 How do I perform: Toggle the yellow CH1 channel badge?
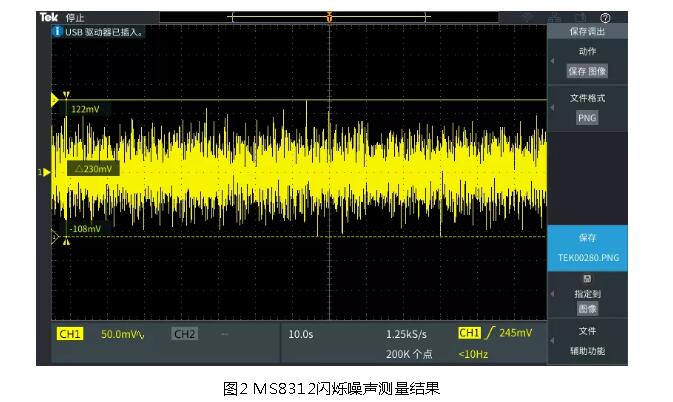[x=68, y=333]
